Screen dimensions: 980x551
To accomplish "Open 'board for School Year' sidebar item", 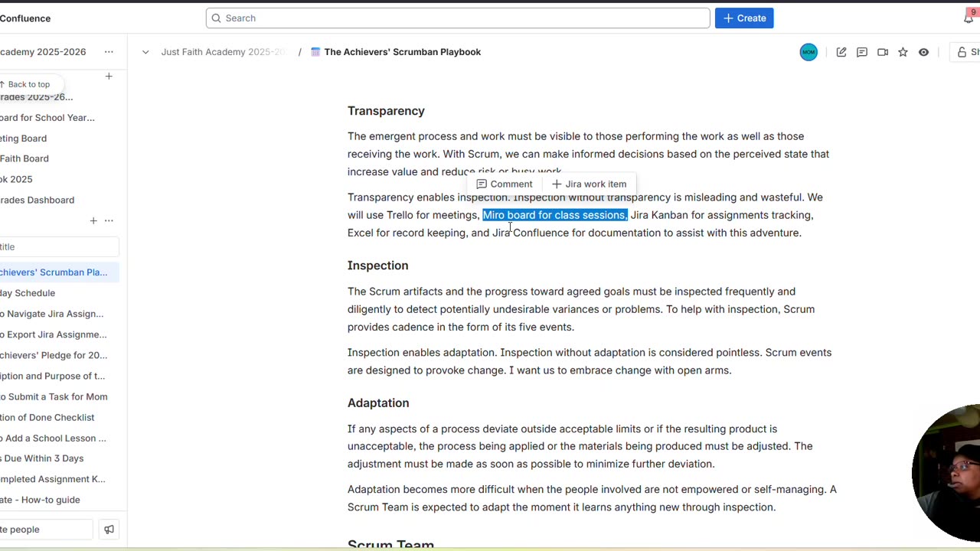I will 47,118.
